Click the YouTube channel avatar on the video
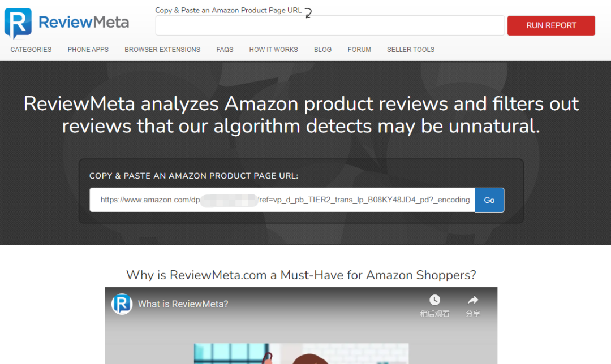The image size is (611, 364). click(122, 304)
